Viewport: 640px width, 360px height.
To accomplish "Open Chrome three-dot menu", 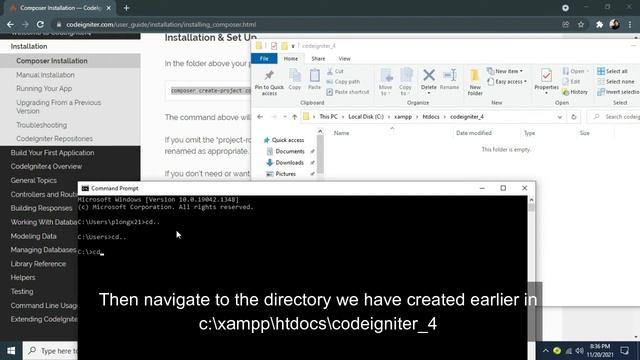I will 630,24.
